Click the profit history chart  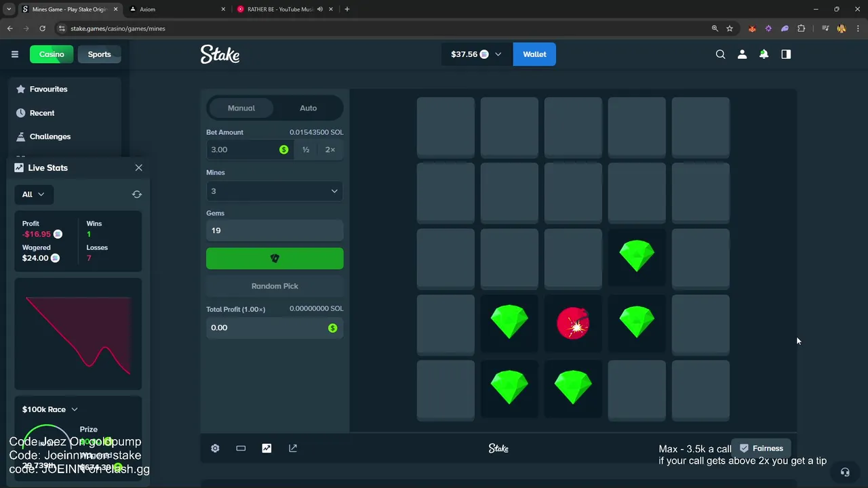(79, 334)
